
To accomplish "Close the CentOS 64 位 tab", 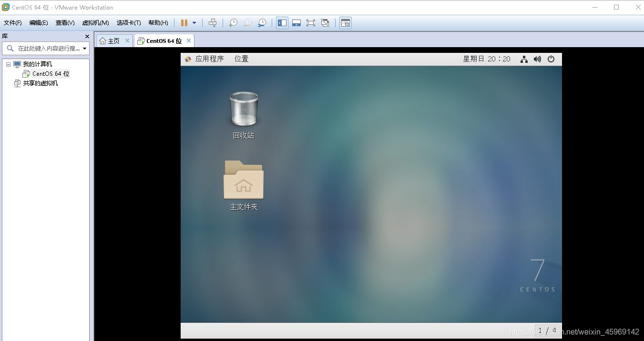I will click(x=189, y=40).
